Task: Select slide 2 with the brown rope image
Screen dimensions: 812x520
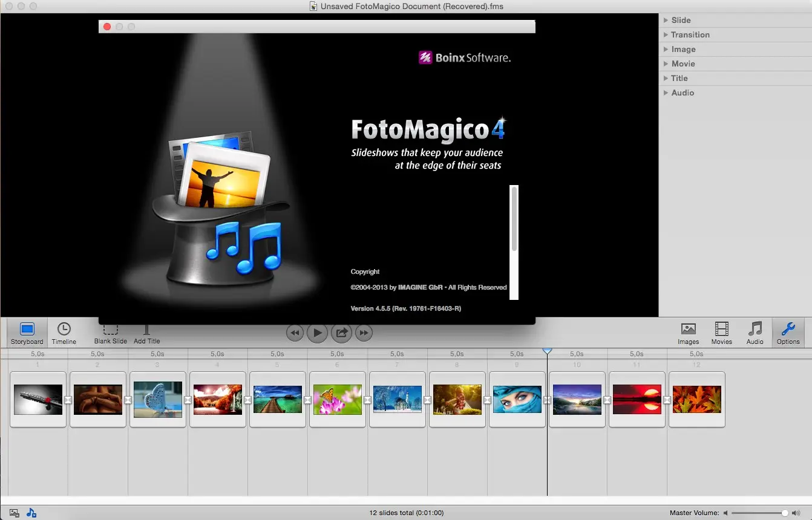Action: [x=98, y=400]
